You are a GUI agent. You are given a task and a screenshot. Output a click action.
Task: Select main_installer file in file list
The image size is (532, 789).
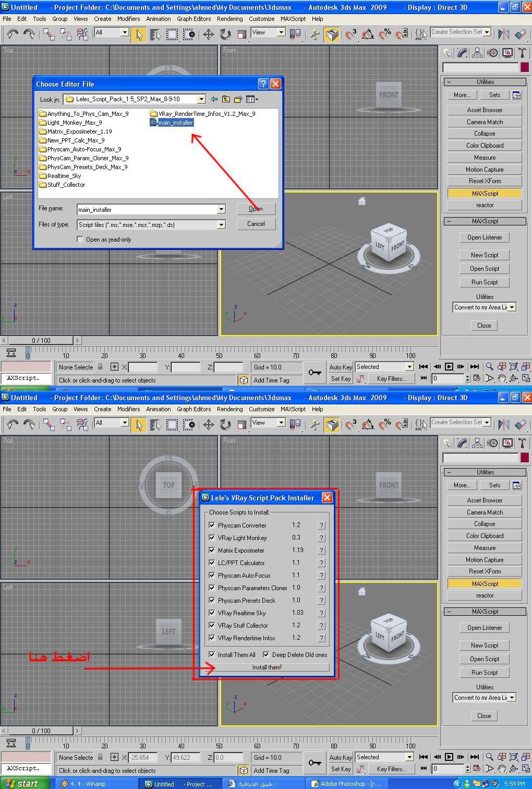[172, 123]
